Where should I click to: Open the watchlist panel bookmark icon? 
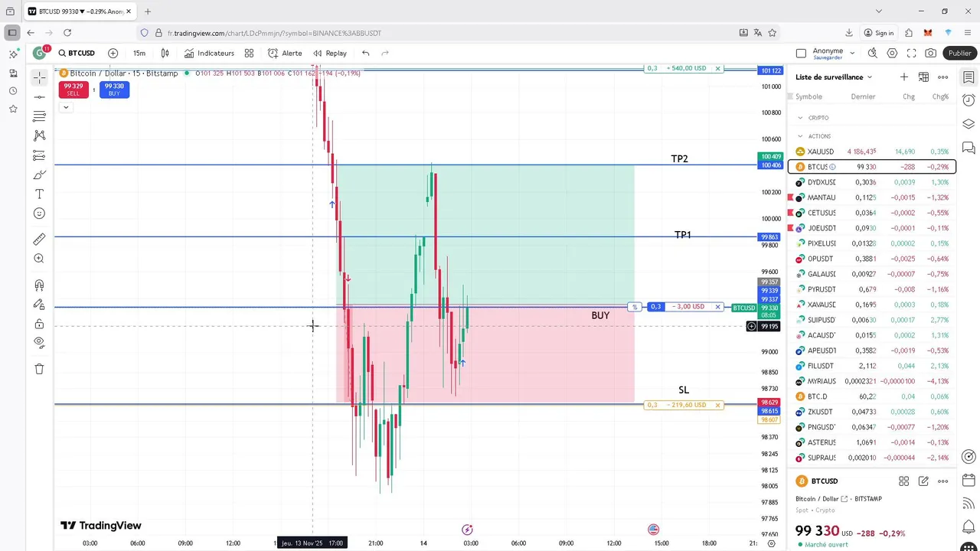(x=969, y=77)
